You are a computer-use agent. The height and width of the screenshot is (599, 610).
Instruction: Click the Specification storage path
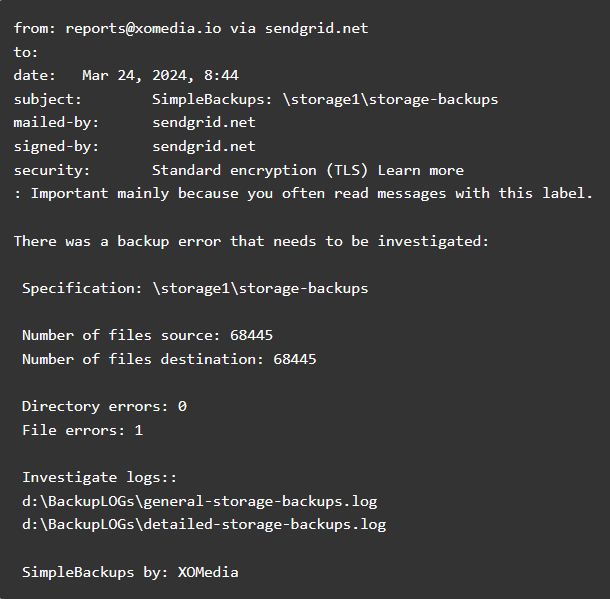260,288
